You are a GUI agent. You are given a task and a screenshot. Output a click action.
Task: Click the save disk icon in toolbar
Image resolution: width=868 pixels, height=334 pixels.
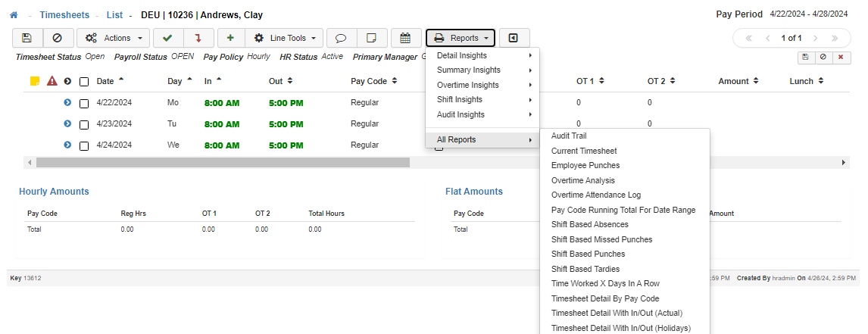pyautogui.click(x=27, y=38)
